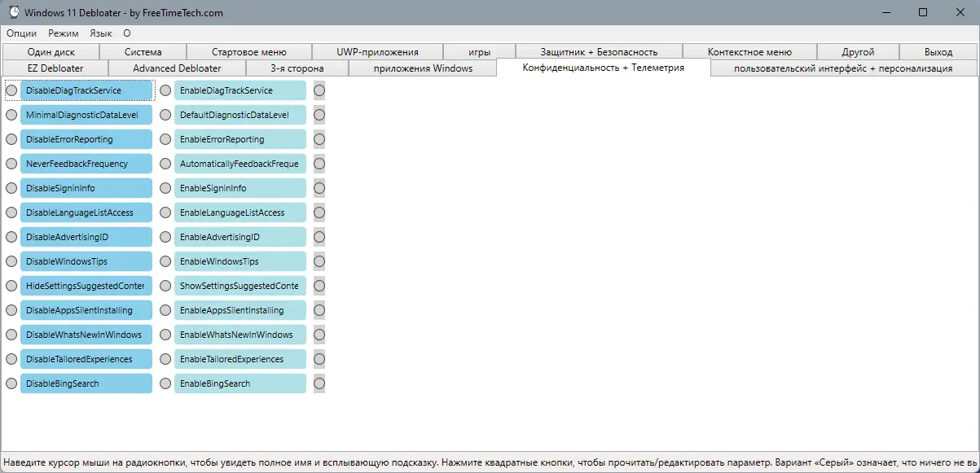The width and height of the screenshot is (980, 473).
Task: Click the EnableWhatsNewInWindows label button
Action: 240,335
